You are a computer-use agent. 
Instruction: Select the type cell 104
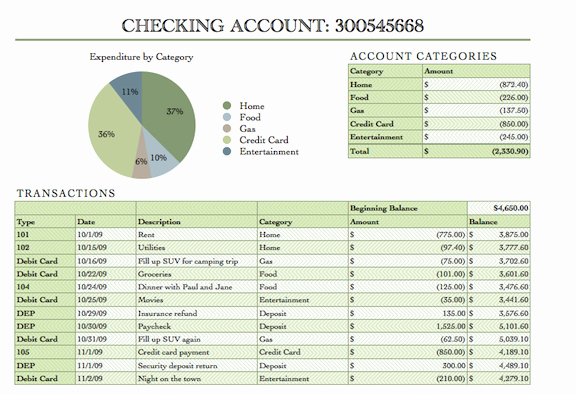click(45, 287)
